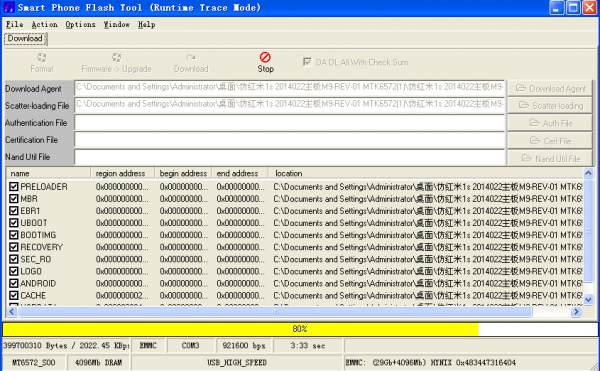
Task: Uncheck the RECOVERY partition checkbox
Action: point(14,247)
